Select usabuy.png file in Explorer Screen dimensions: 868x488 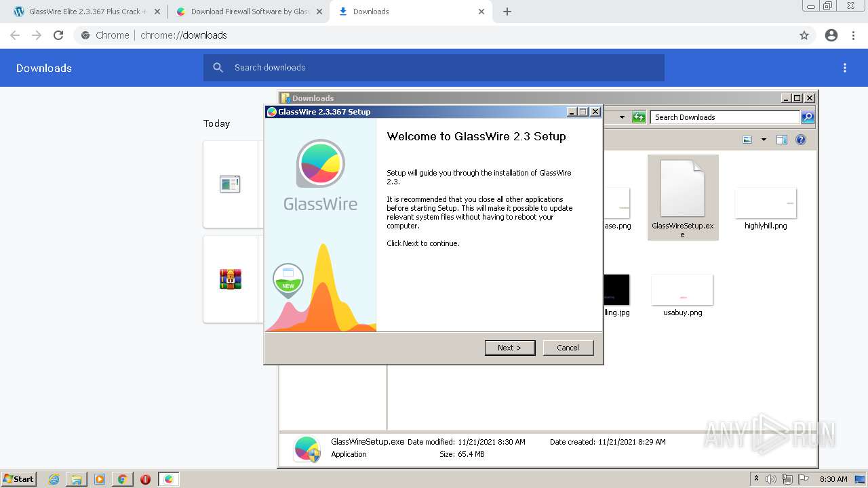[682, 296]
